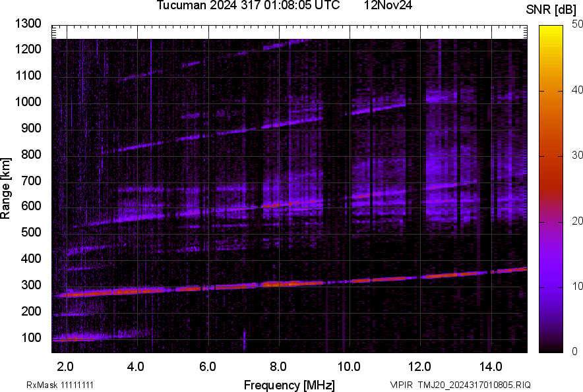583x392 pixels.
Task: Click range tick label "500"
Action: coord(31,232)
